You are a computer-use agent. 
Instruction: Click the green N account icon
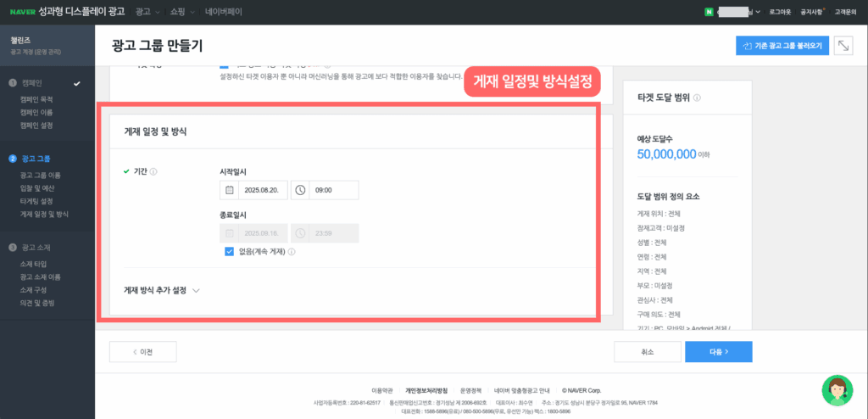pos(708,12)
